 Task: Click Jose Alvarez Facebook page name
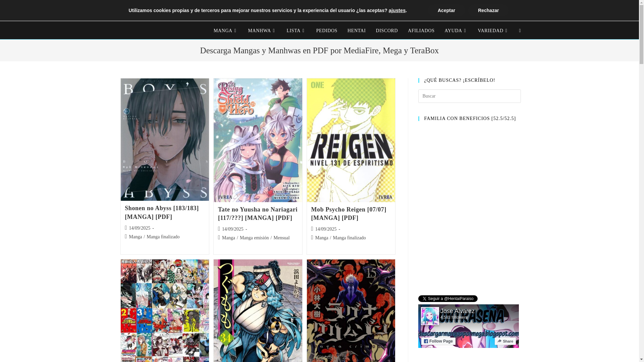tap(457, 311)
